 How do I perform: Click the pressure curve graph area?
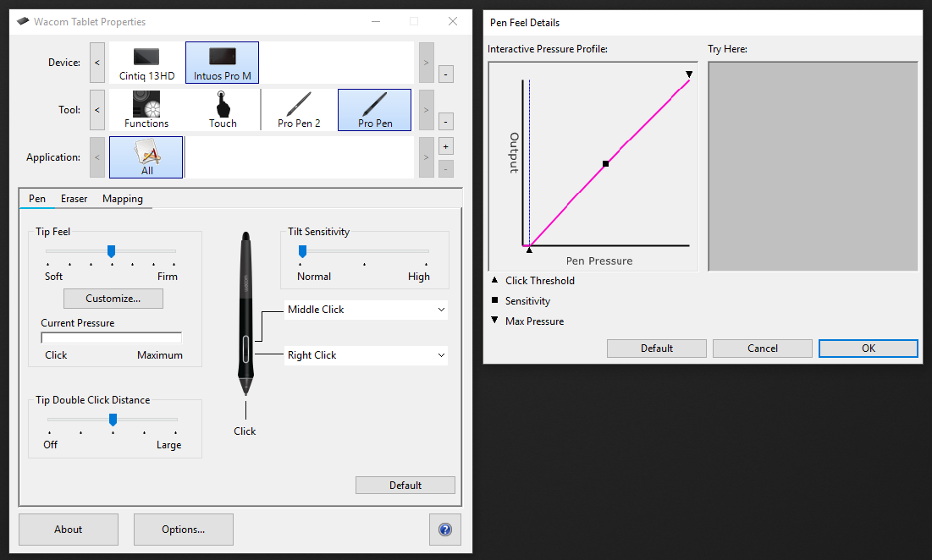[x=593, y=167]
